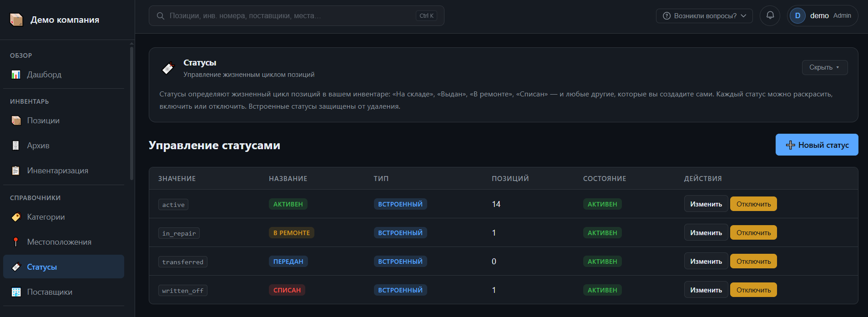
Task: Select the Категории tag icon
Action: tap(16, 217)
